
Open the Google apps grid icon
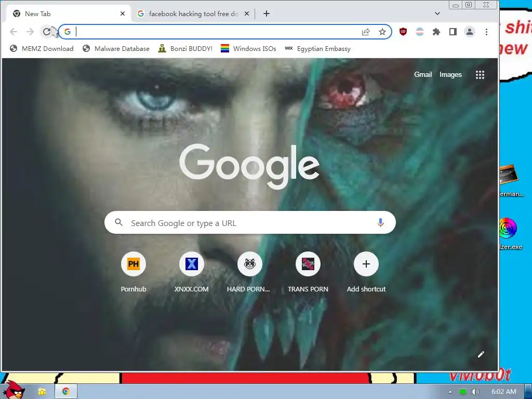[480, 75]
